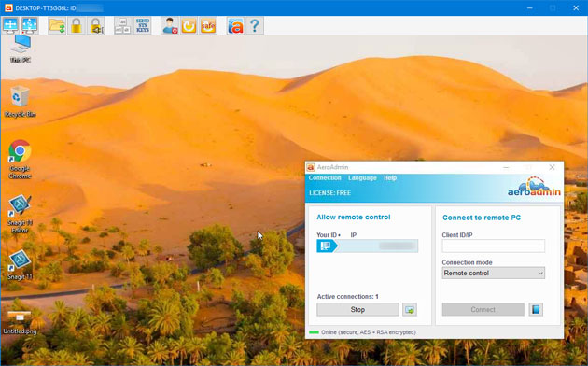Open the Help menu in AeroAdmin

pyautogui.click(x=390, y=177)
